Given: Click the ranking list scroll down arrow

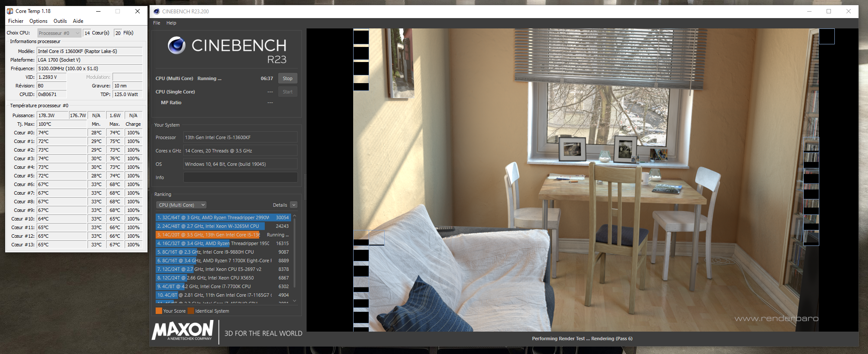Looking at the screenshot, I should pos(295,301).
